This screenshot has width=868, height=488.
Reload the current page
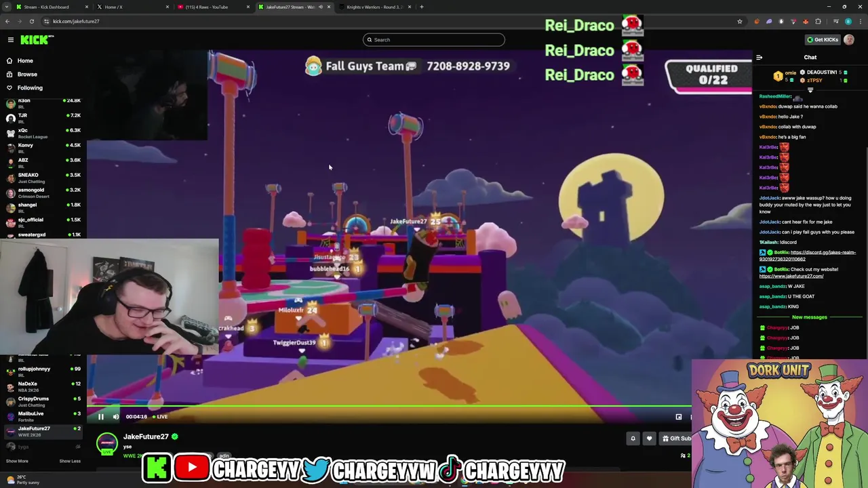point(32,21)
